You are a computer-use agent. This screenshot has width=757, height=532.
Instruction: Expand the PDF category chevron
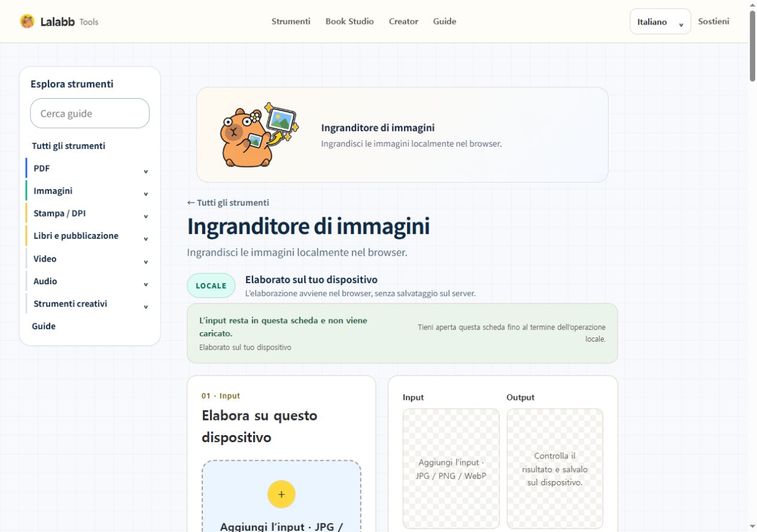point(145,172)
